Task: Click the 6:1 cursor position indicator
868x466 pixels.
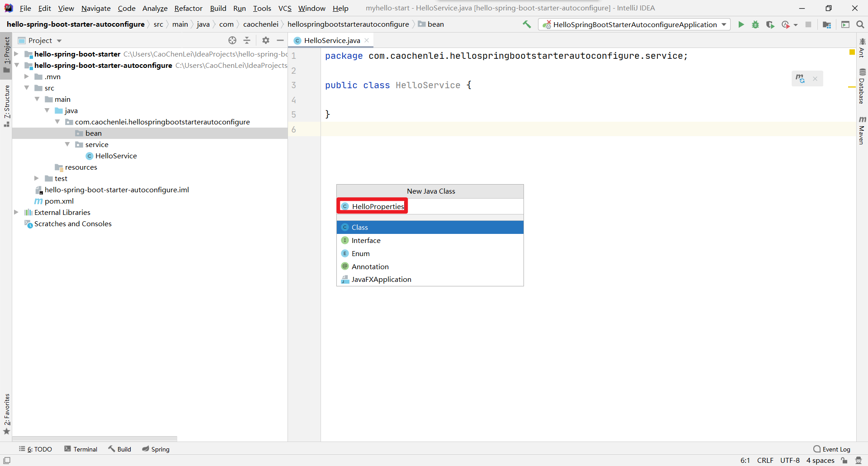Action: tap(745, 460)
